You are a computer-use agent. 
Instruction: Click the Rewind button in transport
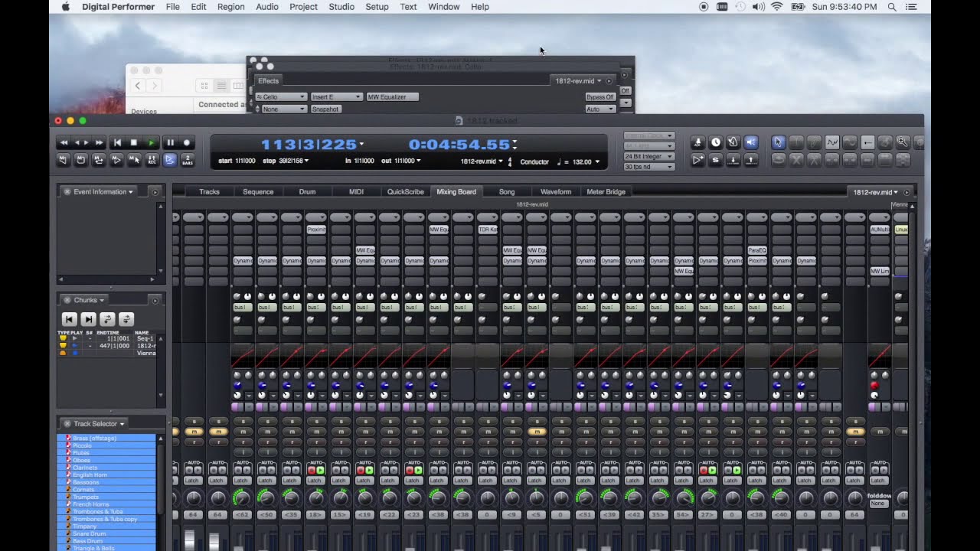[x=65, y=142]
